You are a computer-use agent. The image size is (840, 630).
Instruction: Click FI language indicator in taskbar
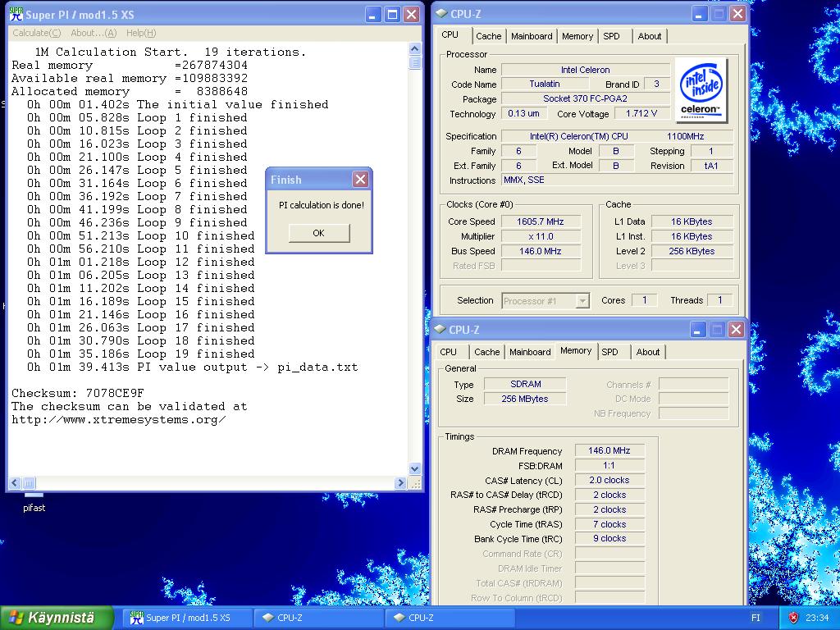(x=756, y=618)
